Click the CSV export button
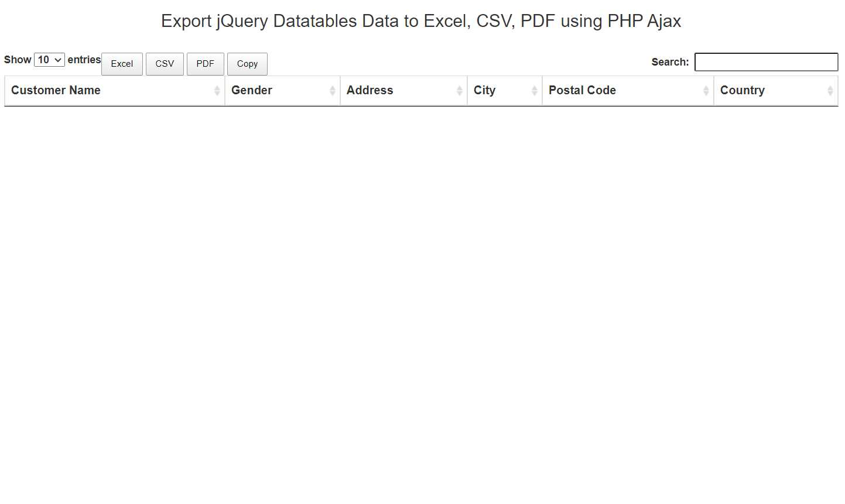Screen dimensions: 845x504 (165, 64)
